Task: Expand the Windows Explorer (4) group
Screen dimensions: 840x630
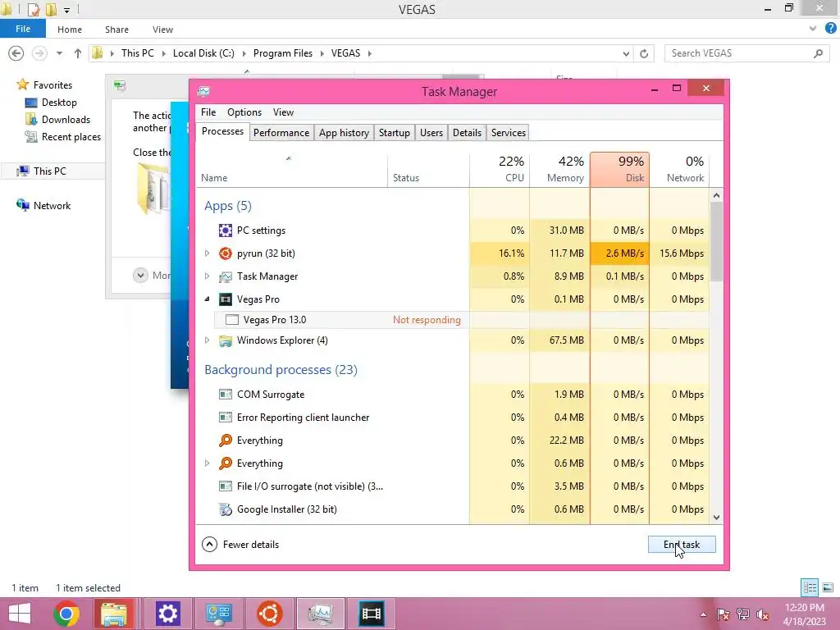Action: (208, 340)
